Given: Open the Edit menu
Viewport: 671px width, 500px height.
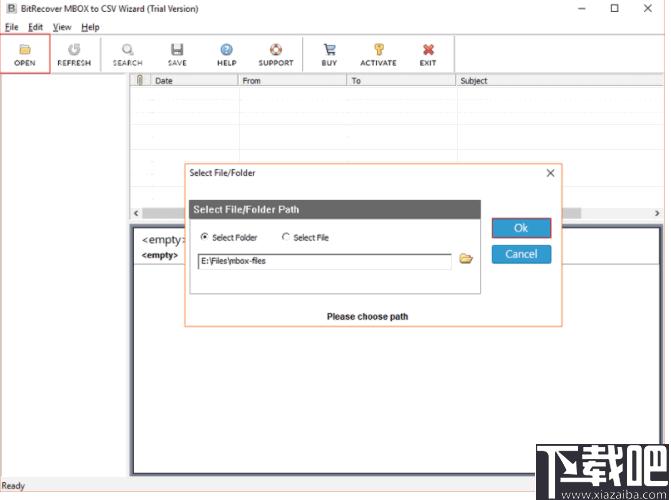Looking at the screenshot, I should point(36,27).
